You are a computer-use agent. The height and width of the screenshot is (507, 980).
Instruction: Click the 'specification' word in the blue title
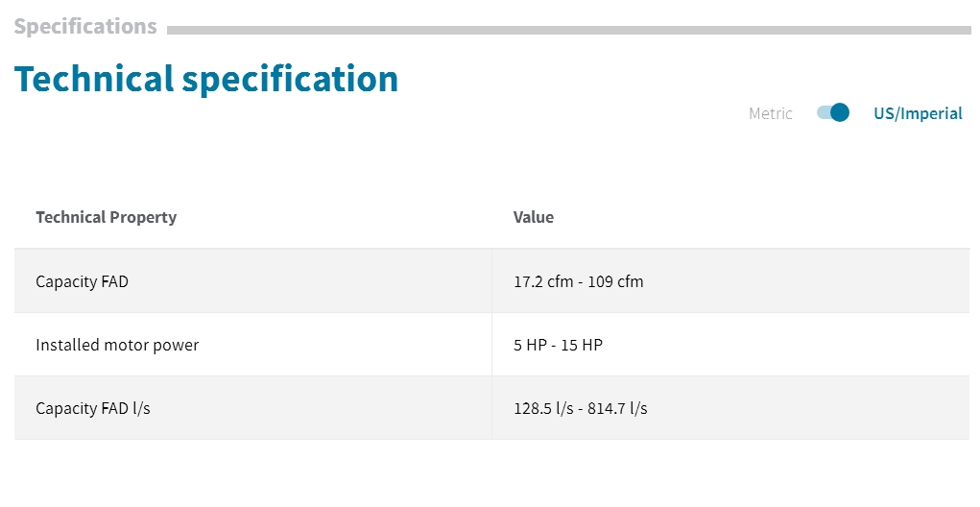coord(290,80)
